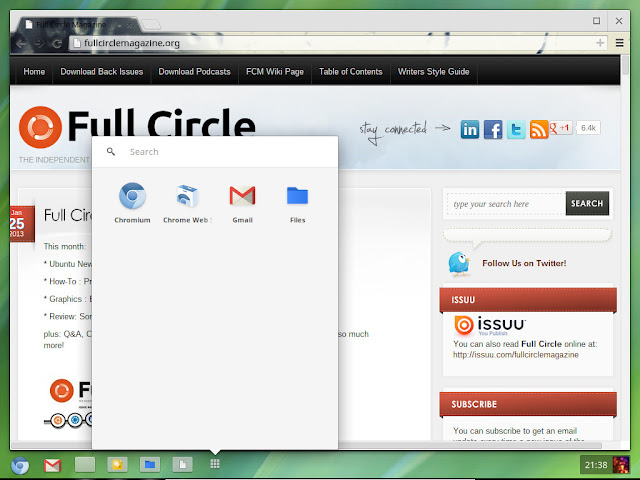Maximize the browser window
Image resolution: width=640 pixels, height=480 pixels.
coord(596,21)
